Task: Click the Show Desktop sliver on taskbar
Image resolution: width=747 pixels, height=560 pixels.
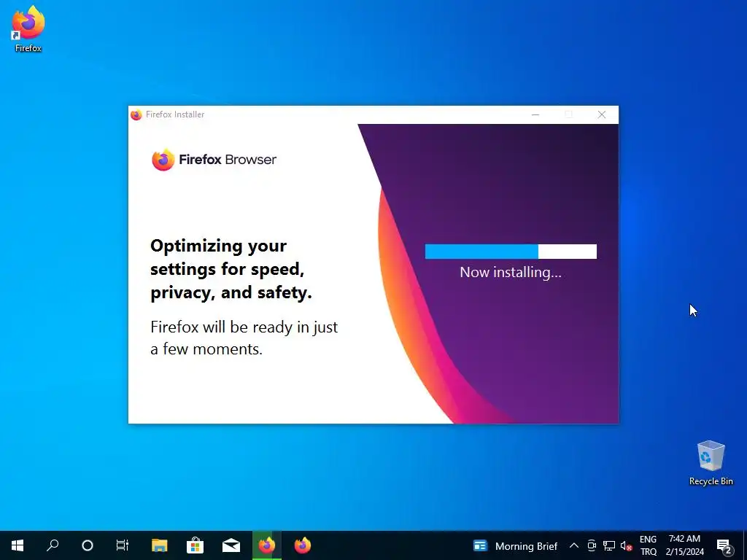Action: click(x=745, y=545)
